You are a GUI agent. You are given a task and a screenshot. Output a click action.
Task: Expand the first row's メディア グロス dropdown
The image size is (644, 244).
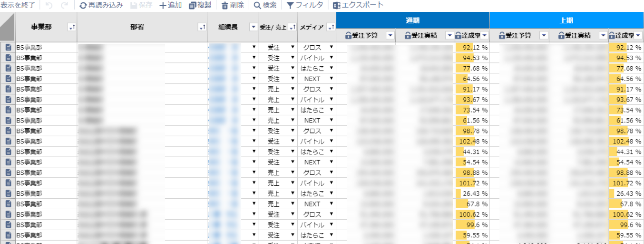(x=331, y=47)
